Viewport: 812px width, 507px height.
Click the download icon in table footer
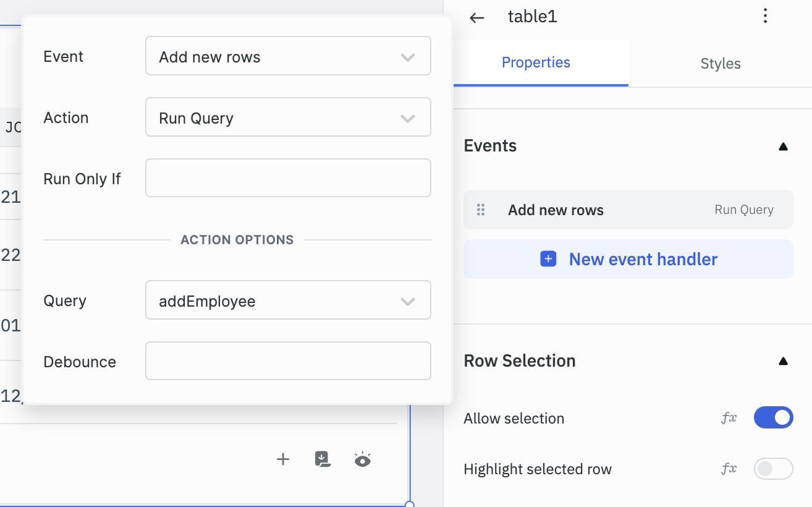(x=323, y=459)
